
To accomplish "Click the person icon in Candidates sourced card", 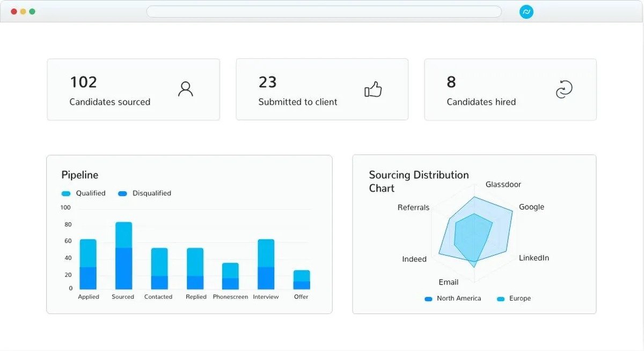I will pos(186,89).
